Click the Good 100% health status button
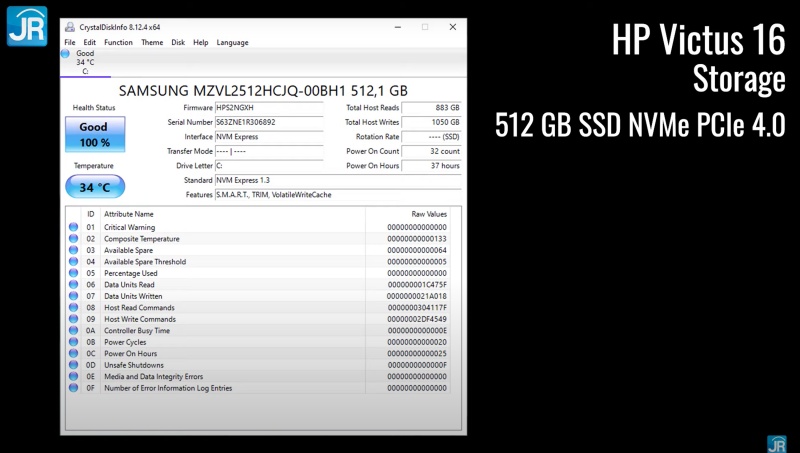Viewport: 800px width, 453px height. click(94, 134)
